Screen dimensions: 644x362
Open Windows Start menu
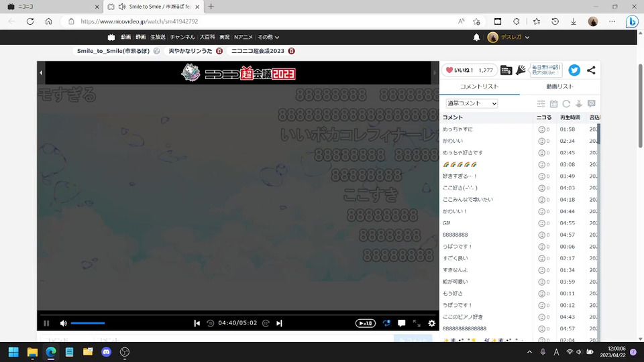(13, 352)
